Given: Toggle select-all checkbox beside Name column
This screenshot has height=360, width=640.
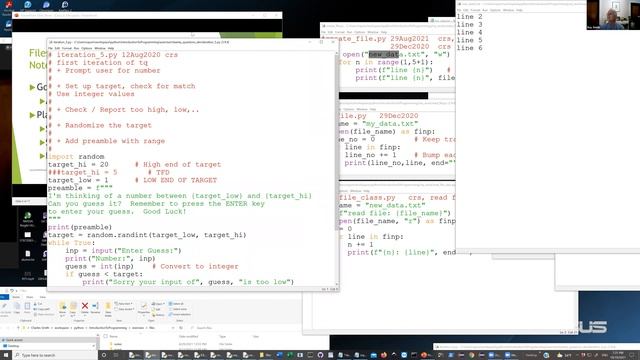Looking at the screenshot, I should pyautogui.click(x=105, y=336).
